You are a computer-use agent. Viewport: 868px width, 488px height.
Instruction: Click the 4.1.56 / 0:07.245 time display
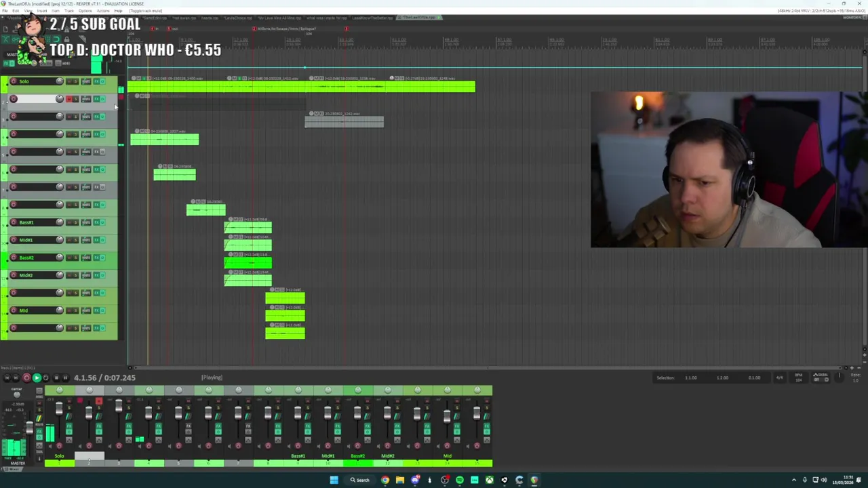[104, 378]
